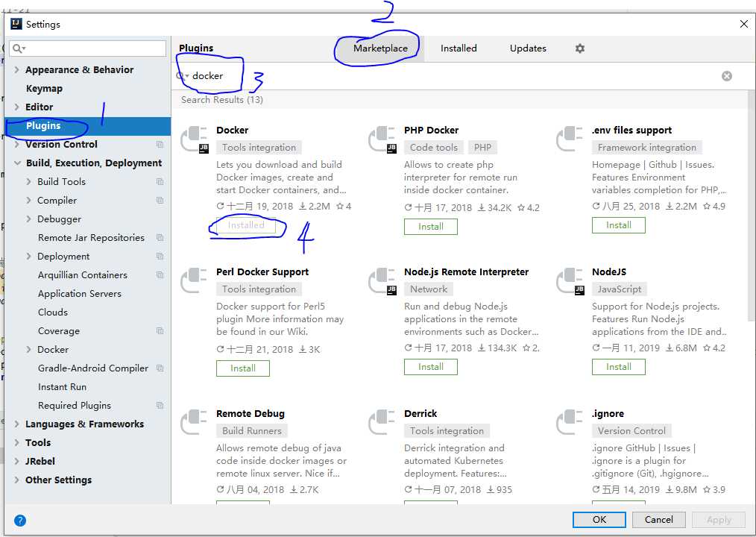The width and height of the screenshot is (756, 537).
Task: Click the Cancel button
Action: pyautogui.click(x=658, y=520)
